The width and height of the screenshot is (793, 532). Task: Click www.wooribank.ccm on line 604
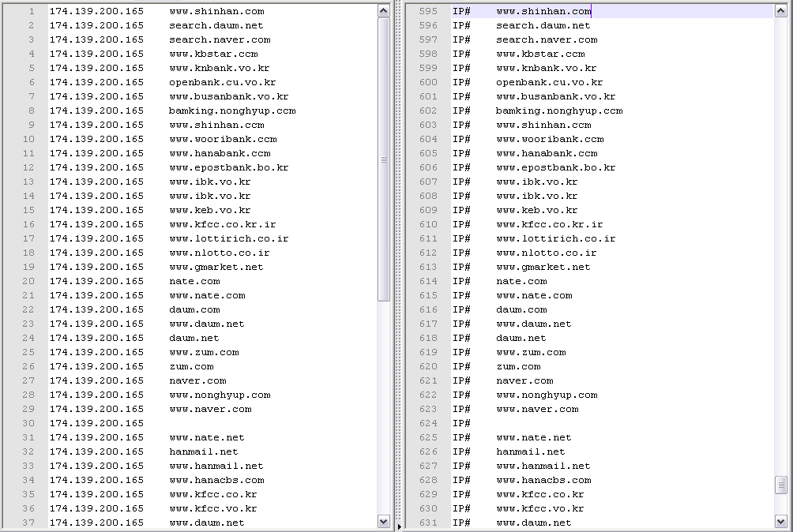[550, 139]
